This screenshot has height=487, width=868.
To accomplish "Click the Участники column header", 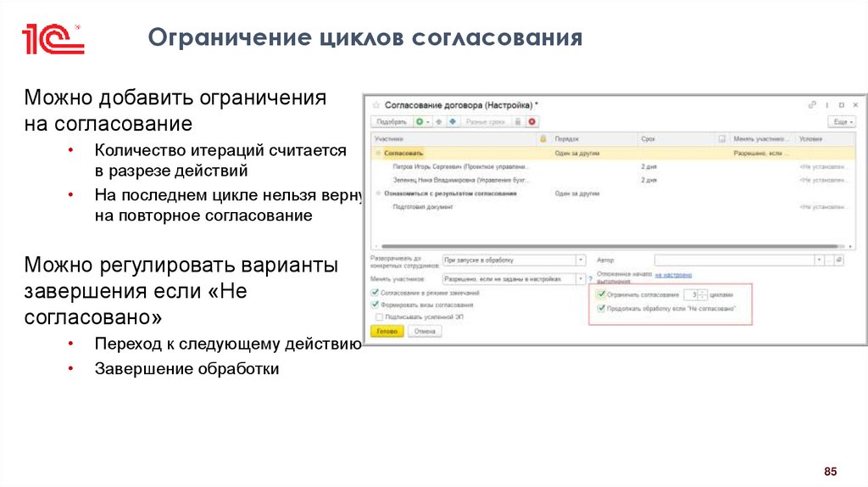I will [x=454, y=139].
